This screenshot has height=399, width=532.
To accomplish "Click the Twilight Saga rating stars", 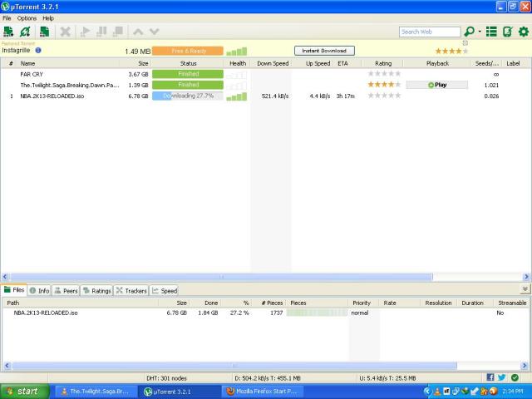I will pyautogui.click(x=384, y=84).
